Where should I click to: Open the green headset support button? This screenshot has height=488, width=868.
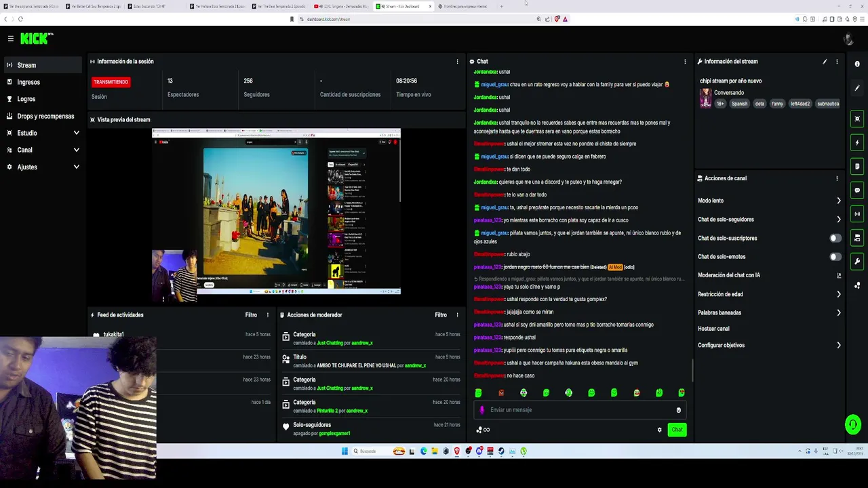[853, 425]
